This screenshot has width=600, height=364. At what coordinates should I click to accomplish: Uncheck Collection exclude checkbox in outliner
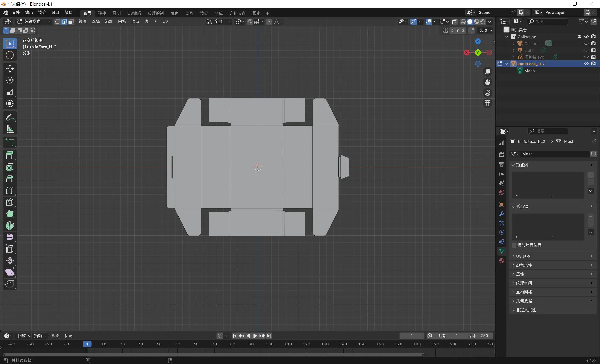click(580, 37)
